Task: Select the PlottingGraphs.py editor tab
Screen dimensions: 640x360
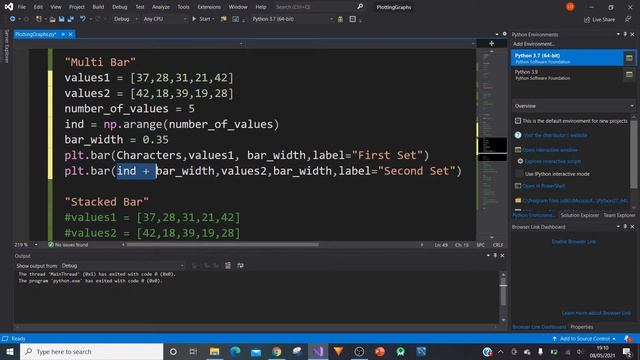Action: tap(36, 34)
